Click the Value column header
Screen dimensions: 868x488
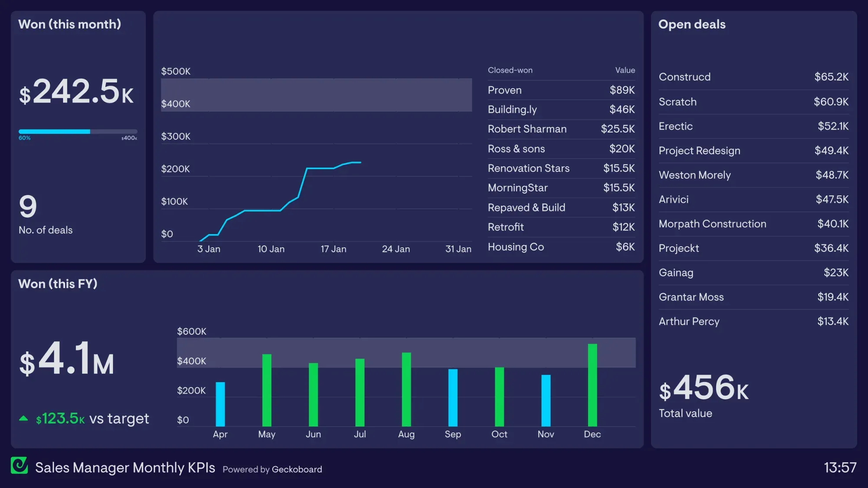point(625,70)
